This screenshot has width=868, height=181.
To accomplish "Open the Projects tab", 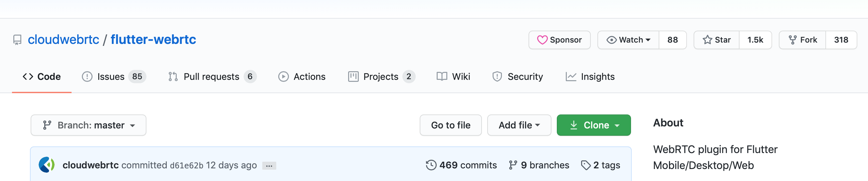I will point(381,77).
